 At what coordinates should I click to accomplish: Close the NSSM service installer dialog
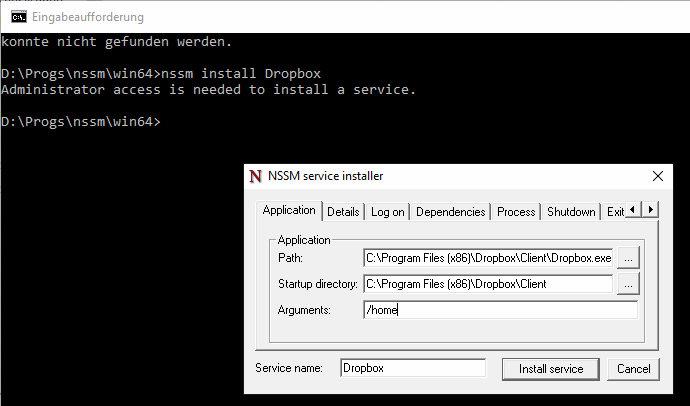pos(657,176)
